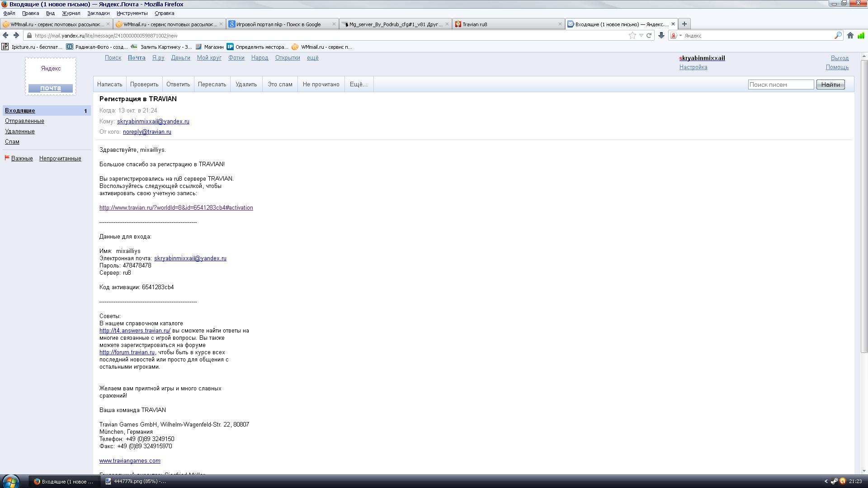Click Написать to compose a message

(x=110, y=84)
